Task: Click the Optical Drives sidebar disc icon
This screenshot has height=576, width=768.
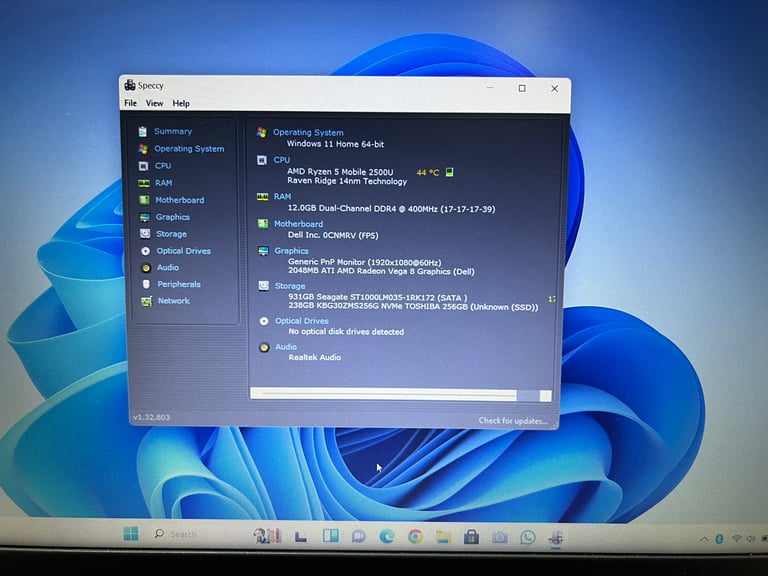Action: pyautogui.click(x=145, y=251)
